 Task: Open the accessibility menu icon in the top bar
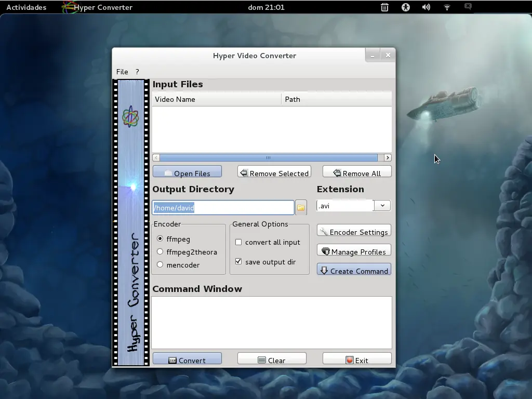405,7
